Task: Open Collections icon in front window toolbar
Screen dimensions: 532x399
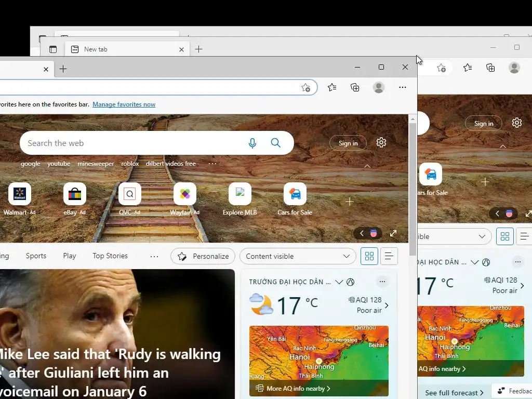Action: (x=355, y=87)
